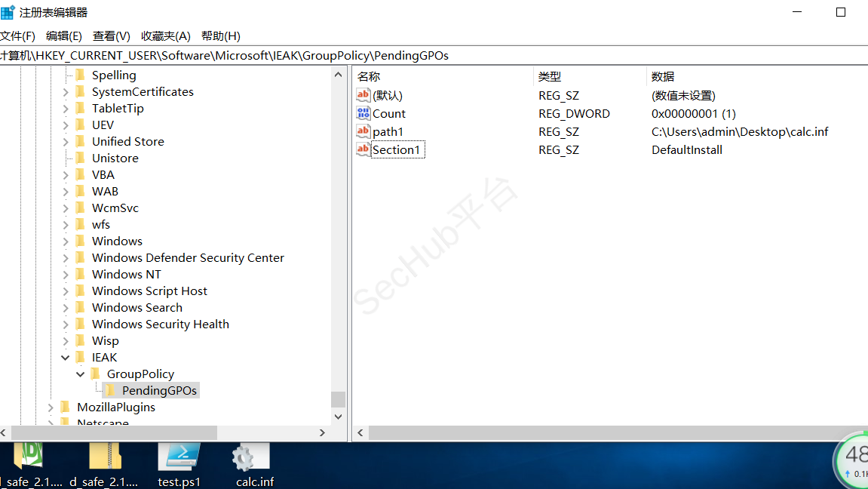Expand the MozillaPlugins key
Image resolution: width=868 pixels, height=489 pixels.
(x=51, y=407)
